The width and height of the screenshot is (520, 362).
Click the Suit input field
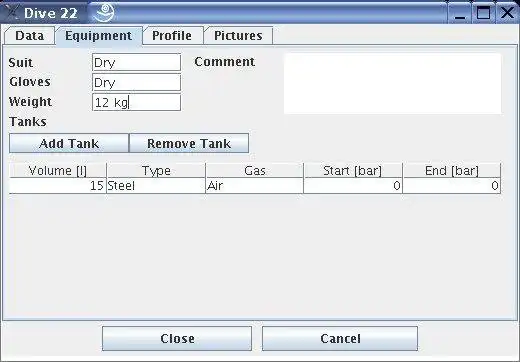[x=137, y=62]
